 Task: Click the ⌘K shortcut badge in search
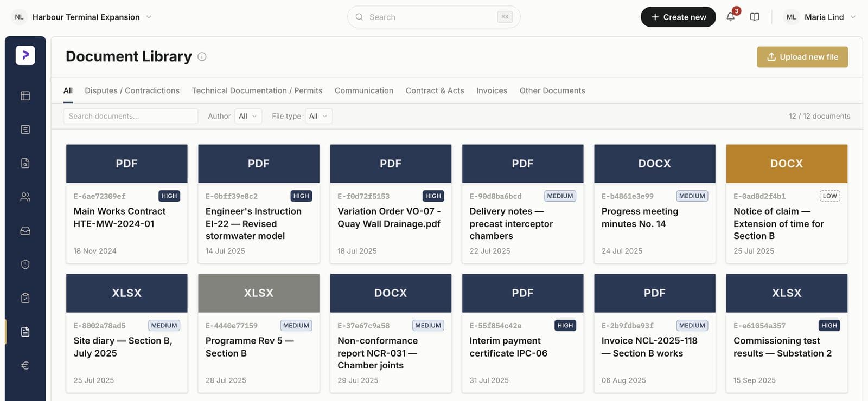point(505,17)
